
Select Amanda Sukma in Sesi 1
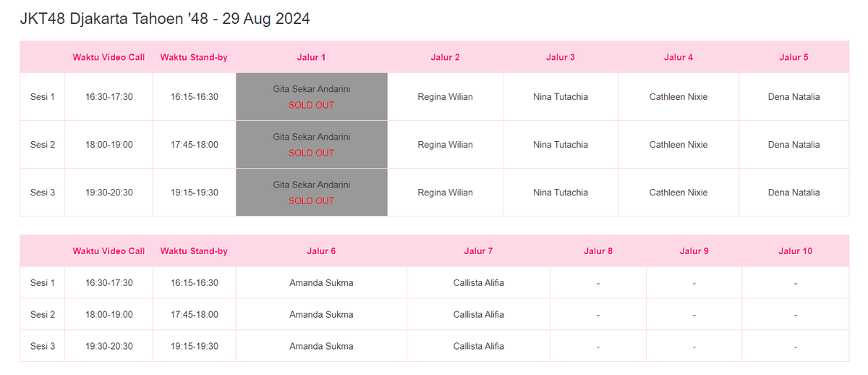(x=321, y=283)
